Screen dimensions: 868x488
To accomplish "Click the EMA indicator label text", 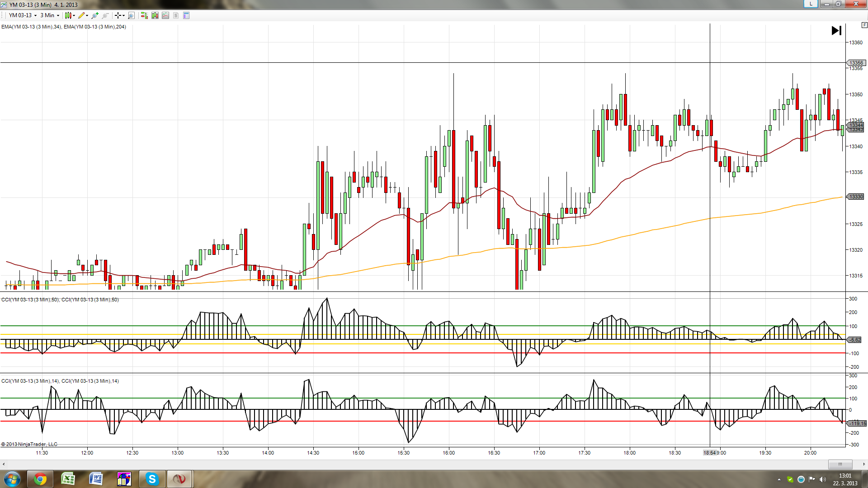I will [63, 27].
